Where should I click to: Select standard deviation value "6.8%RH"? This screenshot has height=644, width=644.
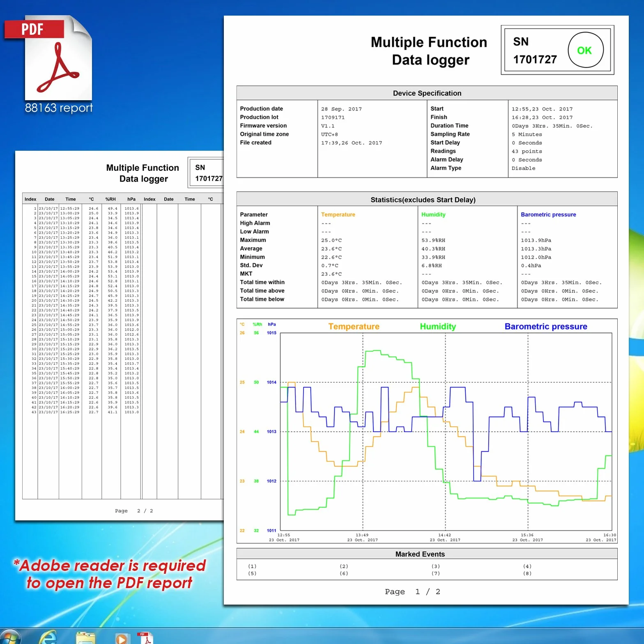click(432, 266)
